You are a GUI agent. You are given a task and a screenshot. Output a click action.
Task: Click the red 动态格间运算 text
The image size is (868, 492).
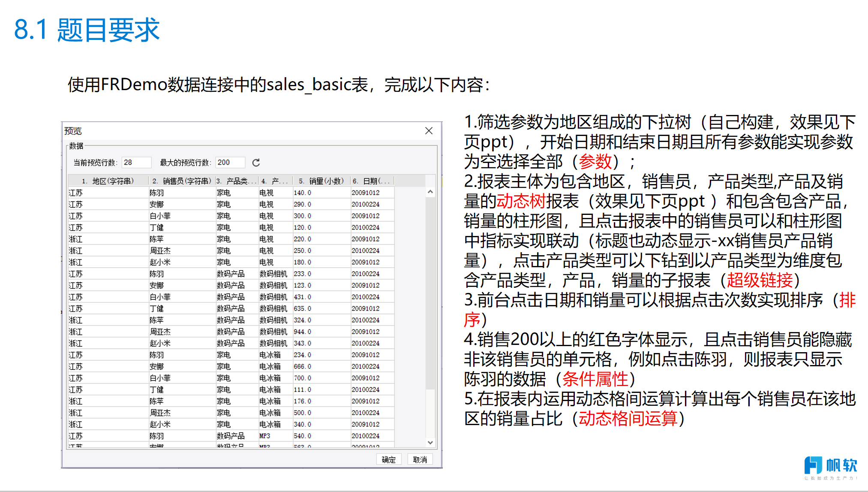tap(628, 419)
